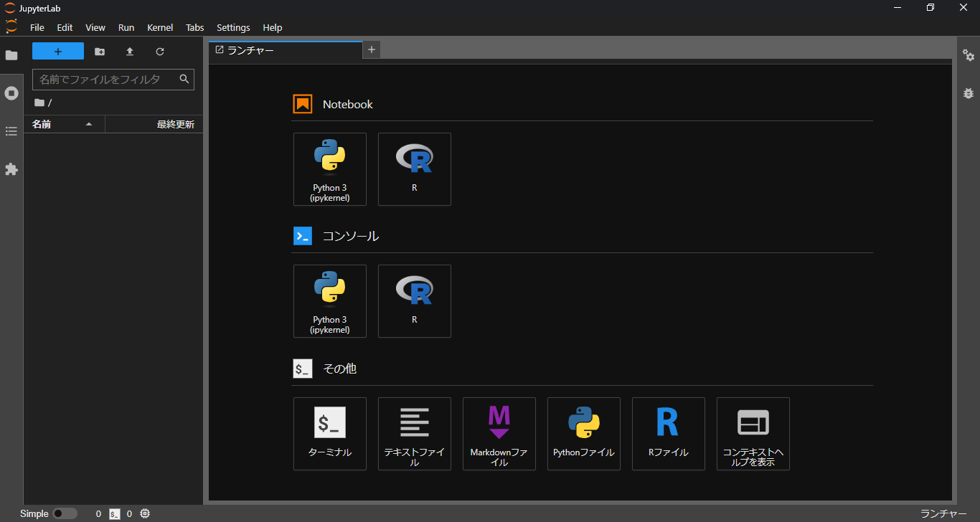This screenshot has width=980, height=522.
Task: Click the blue new launcher plus button
Action: point(58,52)
